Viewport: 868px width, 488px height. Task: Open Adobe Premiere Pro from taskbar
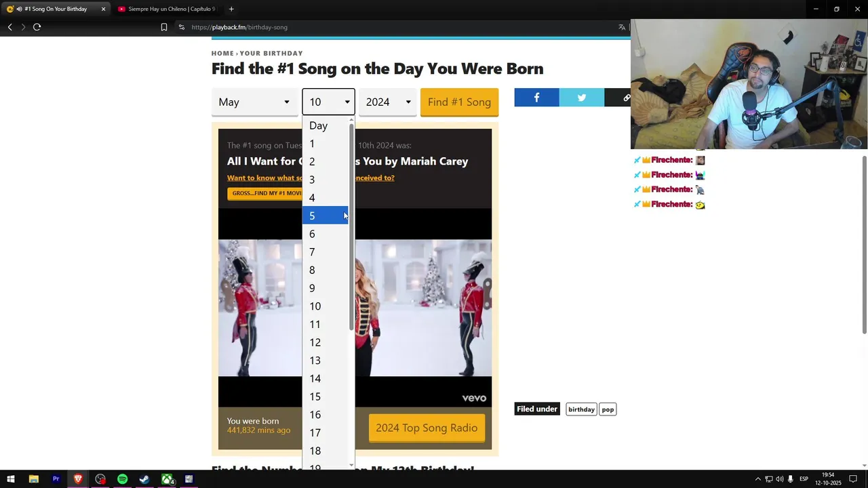point(56,479)
